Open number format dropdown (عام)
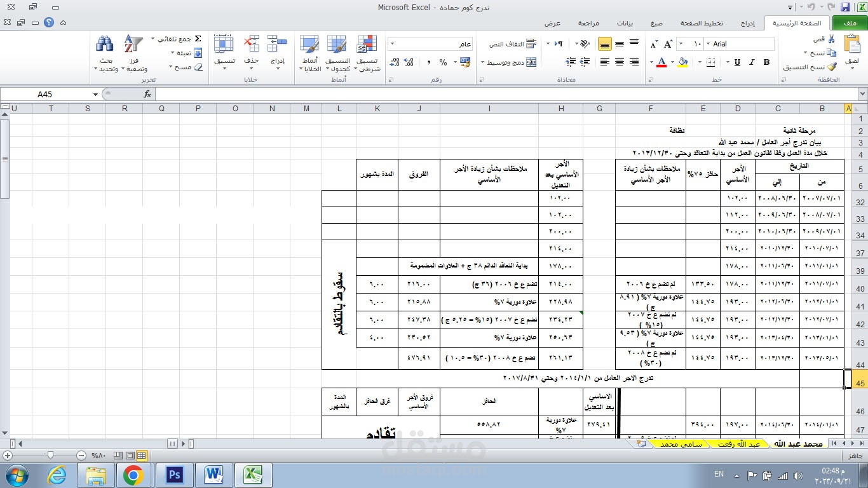The width and height of the screenshot is (868, 488). pyautogui.click(x=392, y=44)
